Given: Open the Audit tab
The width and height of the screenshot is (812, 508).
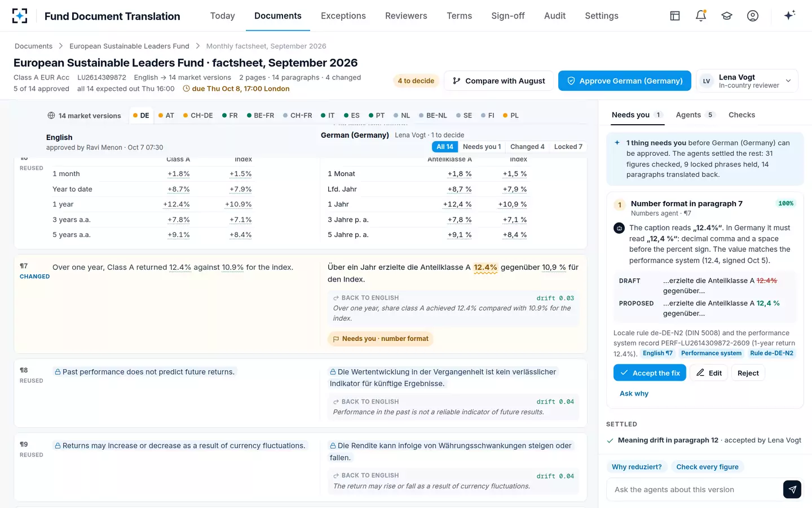Looking at the screenshot, I should [555, 16].
